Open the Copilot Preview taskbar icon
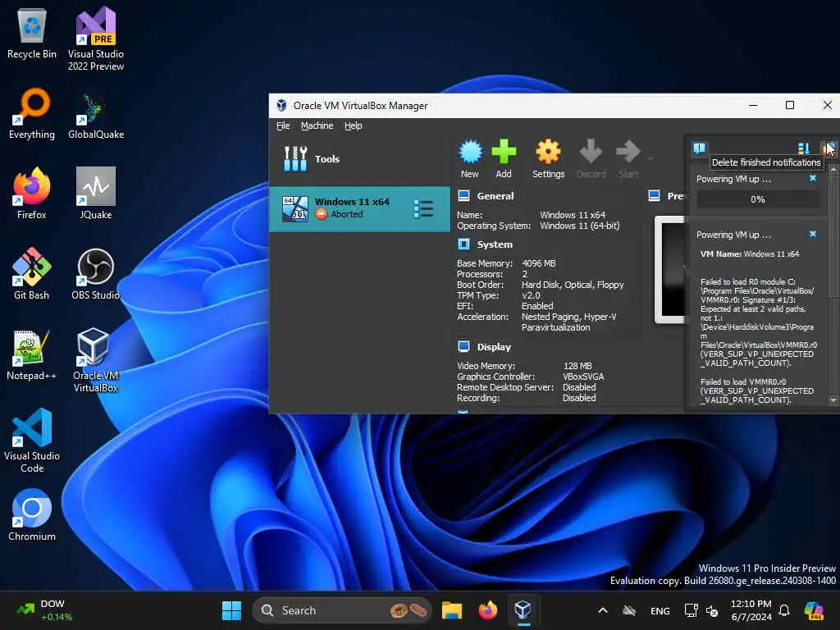This screenshot has width=840, height=630. click(x=815, y=610)
